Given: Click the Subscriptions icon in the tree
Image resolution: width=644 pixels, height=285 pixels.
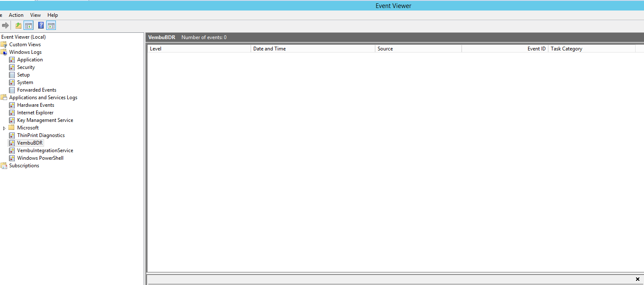Looking at the screenshot, I should 4,166.
